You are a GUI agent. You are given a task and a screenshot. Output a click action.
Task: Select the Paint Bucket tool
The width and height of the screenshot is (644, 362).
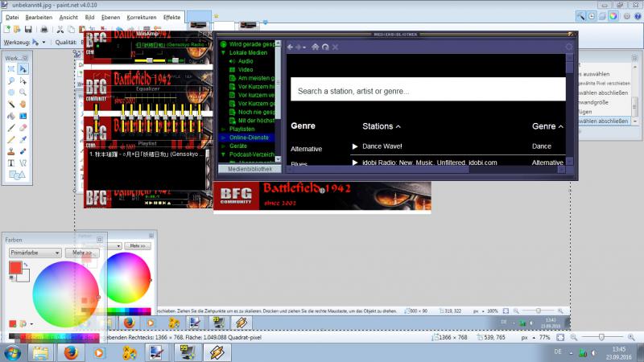(x=11, y=116)
